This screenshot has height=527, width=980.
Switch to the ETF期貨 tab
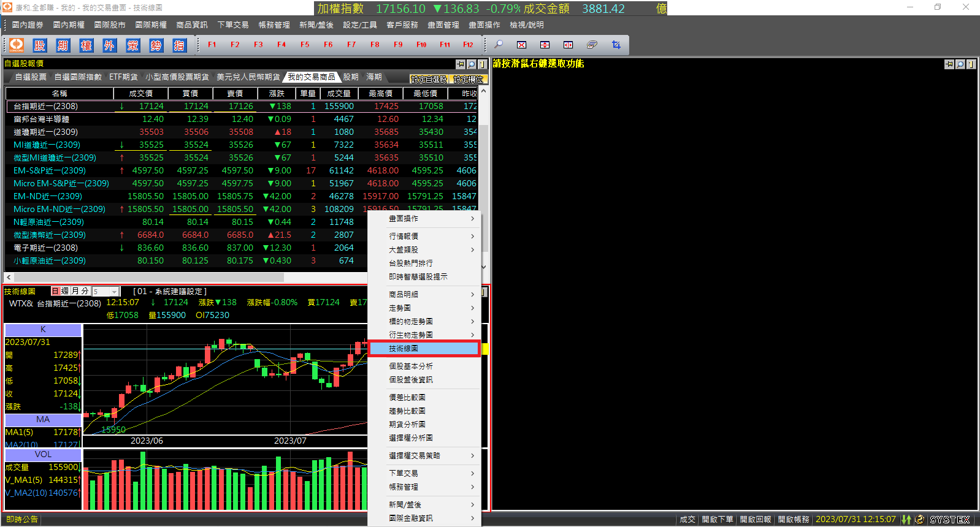[x=123, y=77]
